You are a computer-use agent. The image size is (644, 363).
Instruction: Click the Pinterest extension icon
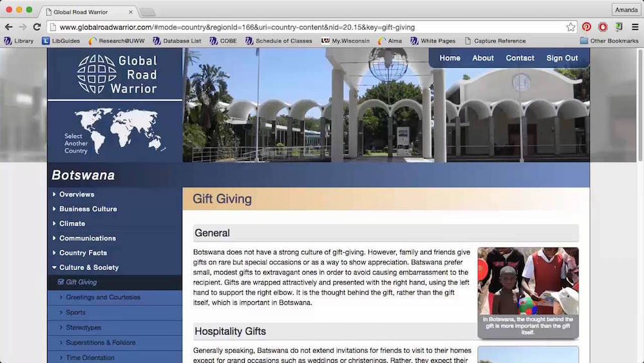pyautogui.click(x=587, y=27)
